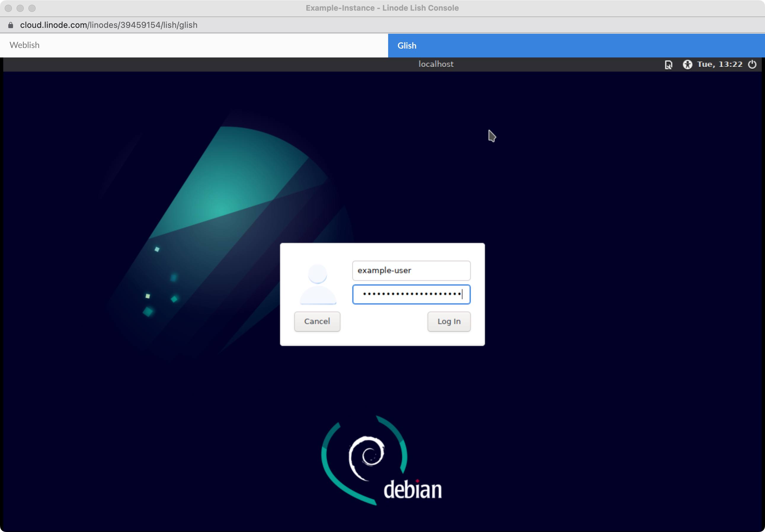The width and height of the screenshot is (765, 532).
Task: Click the user avatar silhouette on login dialog
Action: click(x=317, y=285)
